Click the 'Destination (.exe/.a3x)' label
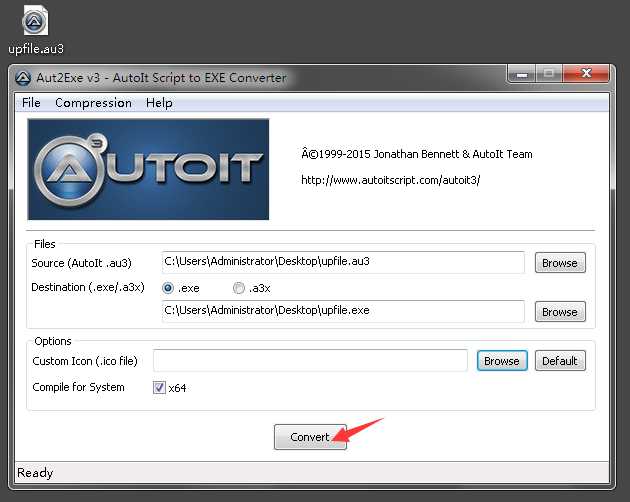Screen dimensions: 630x502 point(88,287)
